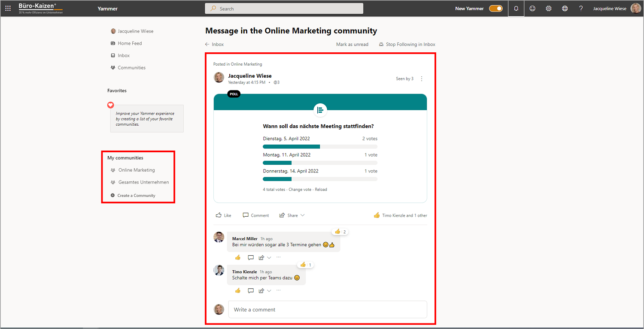Share Marcel Miller's comment

tap(261, 257)
